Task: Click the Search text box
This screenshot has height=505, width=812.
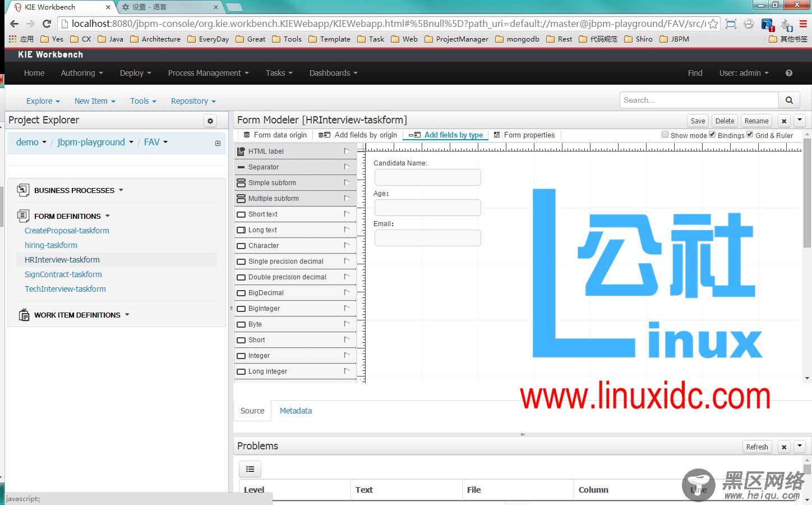Action: point(699,100)
